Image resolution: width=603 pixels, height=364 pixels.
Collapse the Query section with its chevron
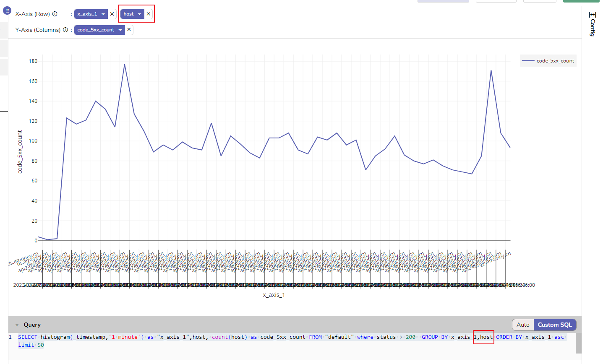(x=17, y=325)
